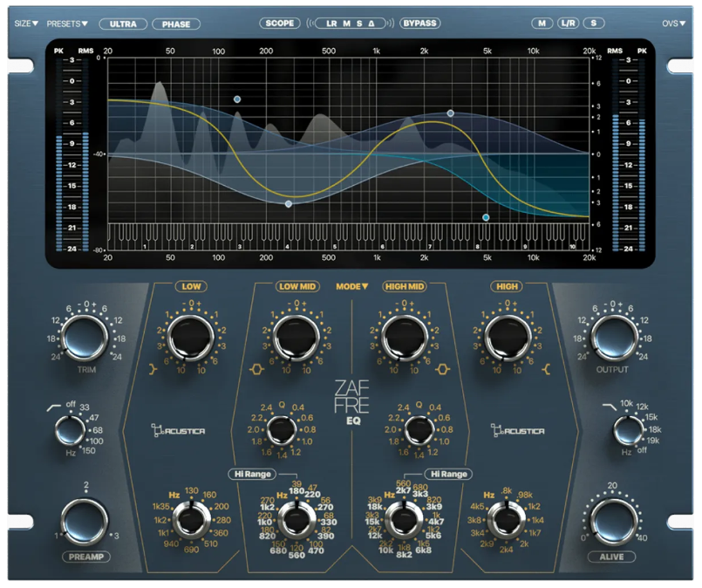
Task: Select S in the monitor selector pill
Action: (x=359, y=24)
